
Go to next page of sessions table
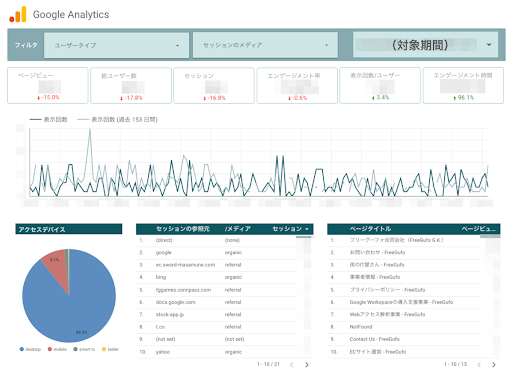click(x=307, y=364)
